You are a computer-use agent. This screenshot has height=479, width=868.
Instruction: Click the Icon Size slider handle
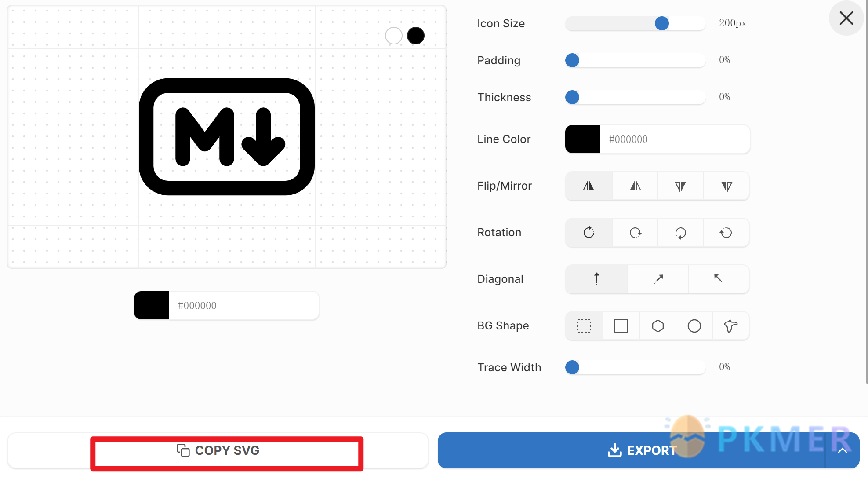(661, 23)
